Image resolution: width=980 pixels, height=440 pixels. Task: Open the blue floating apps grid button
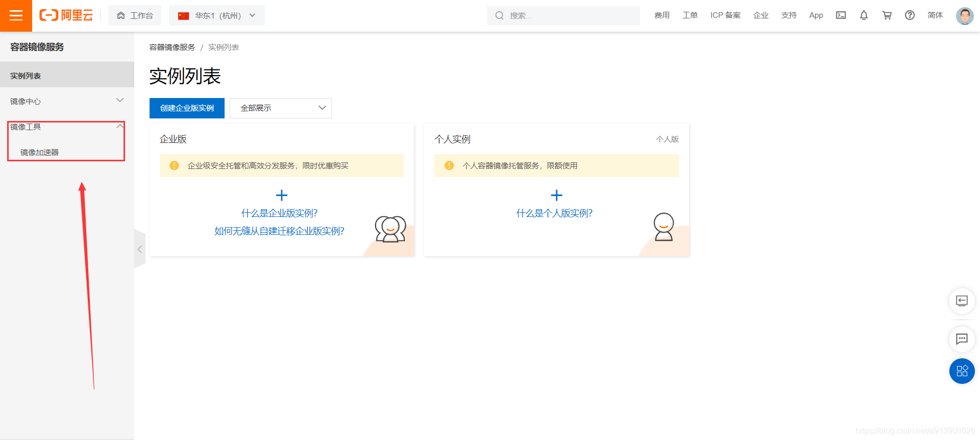point(962,371)
